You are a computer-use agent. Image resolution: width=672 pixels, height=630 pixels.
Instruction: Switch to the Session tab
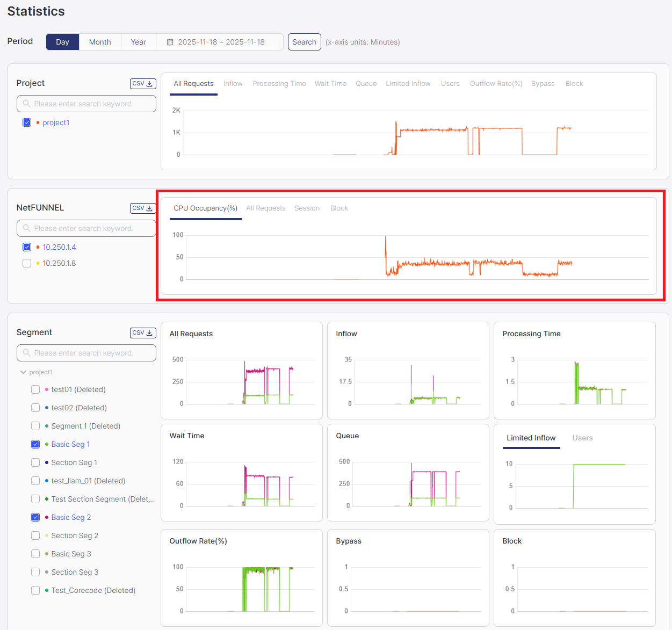307,208
